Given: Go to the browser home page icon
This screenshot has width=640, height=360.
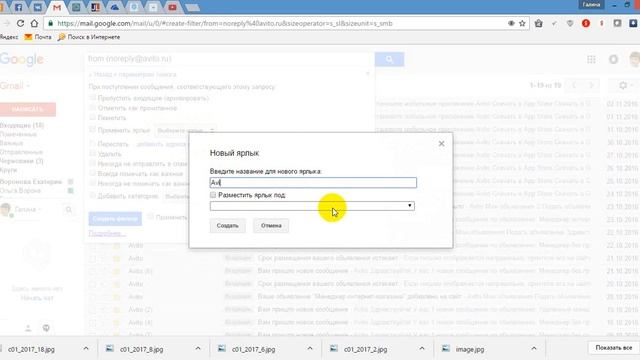Looking at the screenshot, I should pos(35,23).
